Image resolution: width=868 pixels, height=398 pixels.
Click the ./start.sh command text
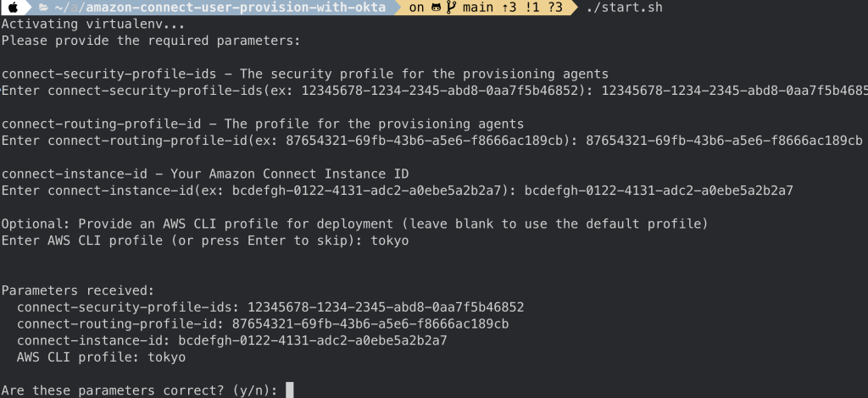(x=624, y=8)
